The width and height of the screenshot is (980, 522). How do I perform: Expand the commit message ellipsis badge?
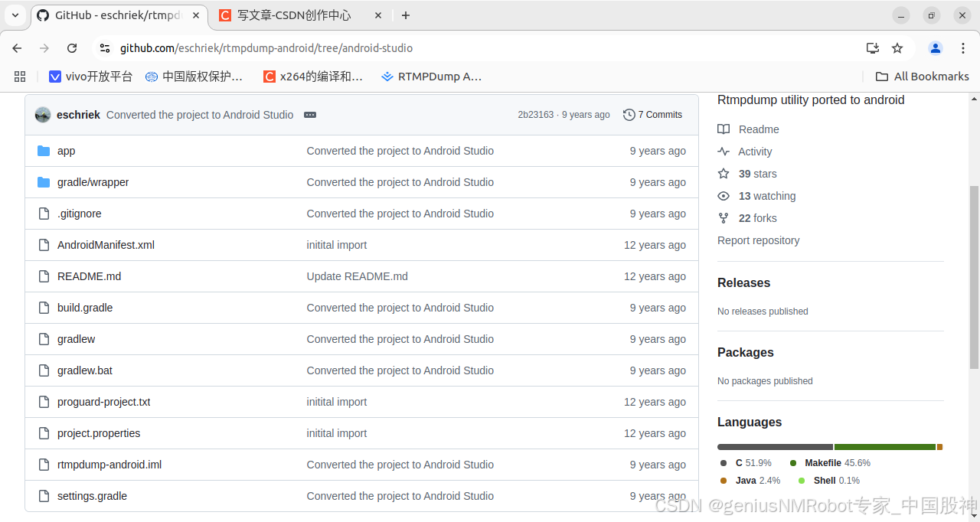point(309,114)
